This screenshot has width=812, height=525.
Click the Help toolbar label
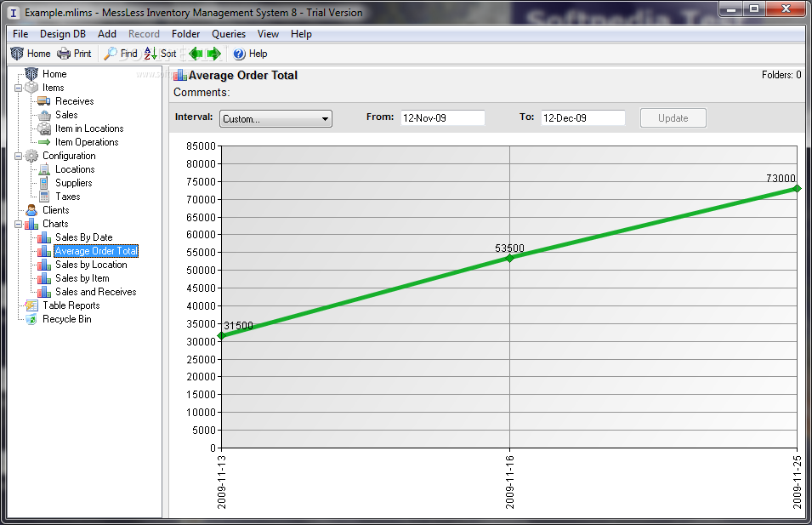coord(258,54)
